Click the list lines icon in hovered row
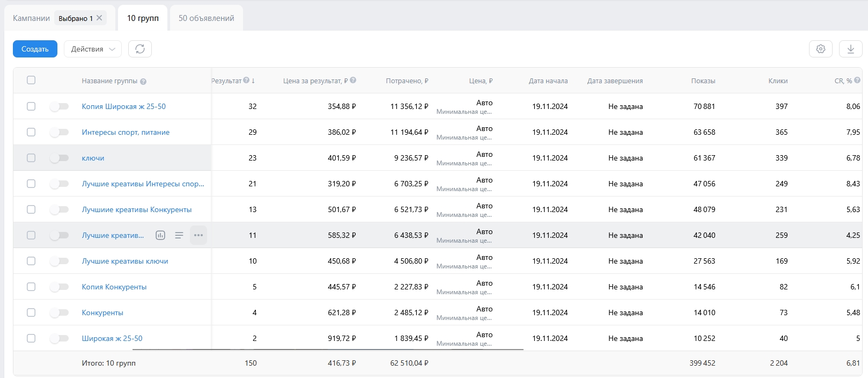Image resolution: width=868 pixels, height=378 pixels. coord(179,235)
